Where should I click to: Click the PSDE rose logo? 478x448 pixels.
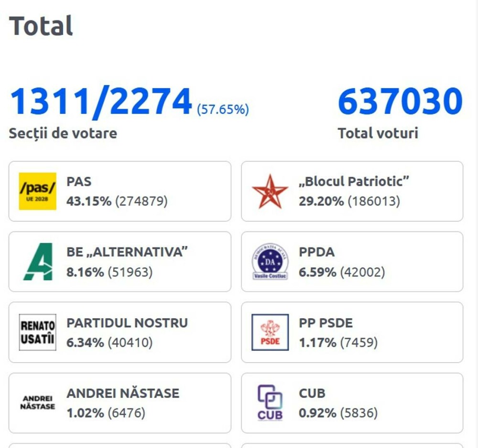click(270, 332)
